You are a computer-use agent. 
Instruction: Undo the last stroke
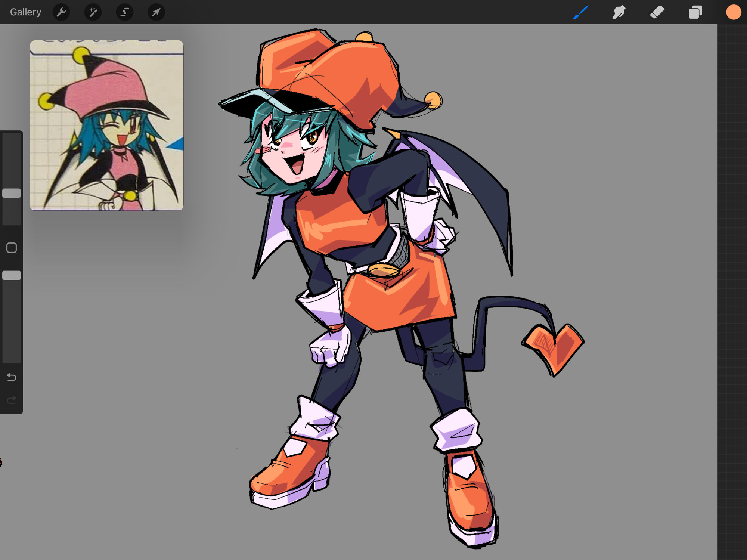point(12,377)
